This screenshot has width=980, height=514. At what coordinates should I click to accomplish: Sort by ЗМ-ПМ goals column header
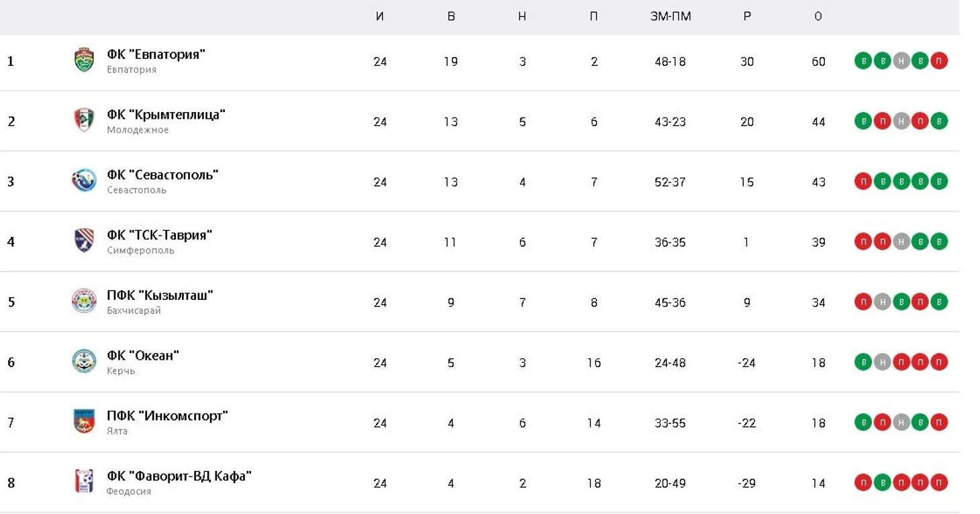(670, 17)
